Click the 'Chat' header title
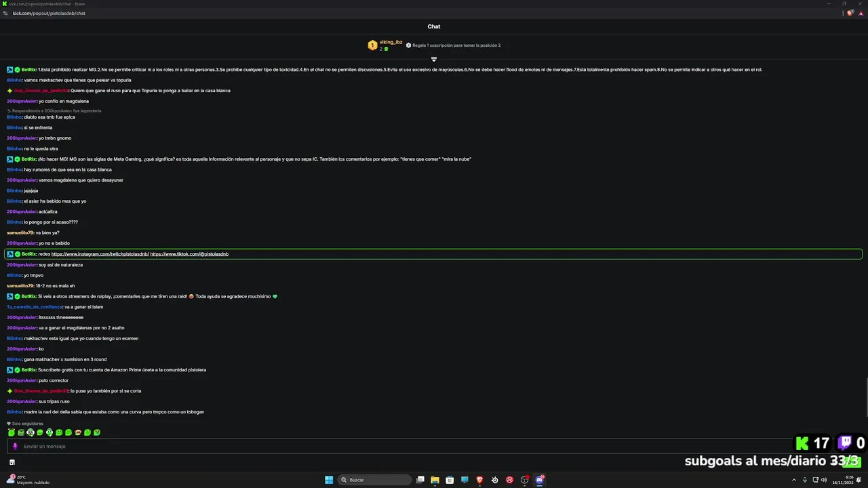This screenshot has height=488, width=868. [434, 26]
